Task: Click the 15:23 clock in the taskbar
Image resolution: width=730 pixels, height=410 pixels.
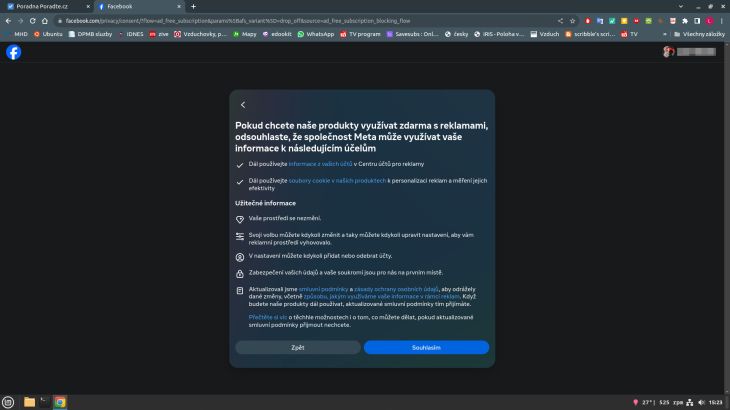Action: pos(716,403)
